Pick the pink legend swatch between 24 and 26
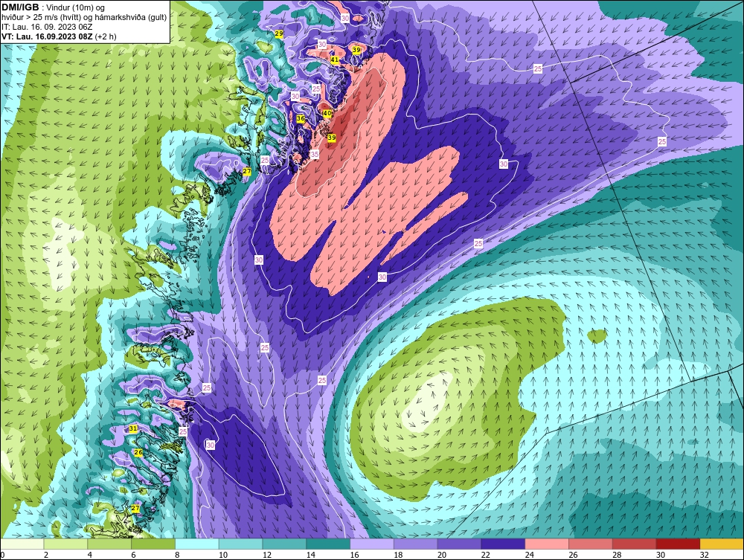This screenshot has height=560, width=744. (547, 544)
